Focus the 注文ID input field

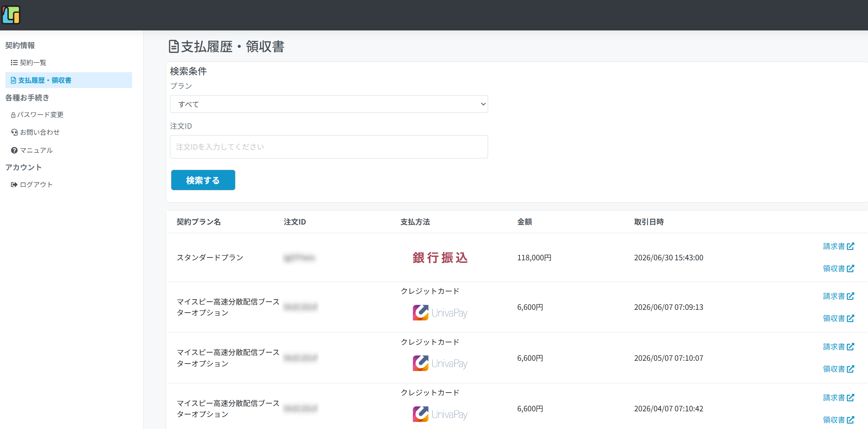pyautogui.click(x=329, y=147)
